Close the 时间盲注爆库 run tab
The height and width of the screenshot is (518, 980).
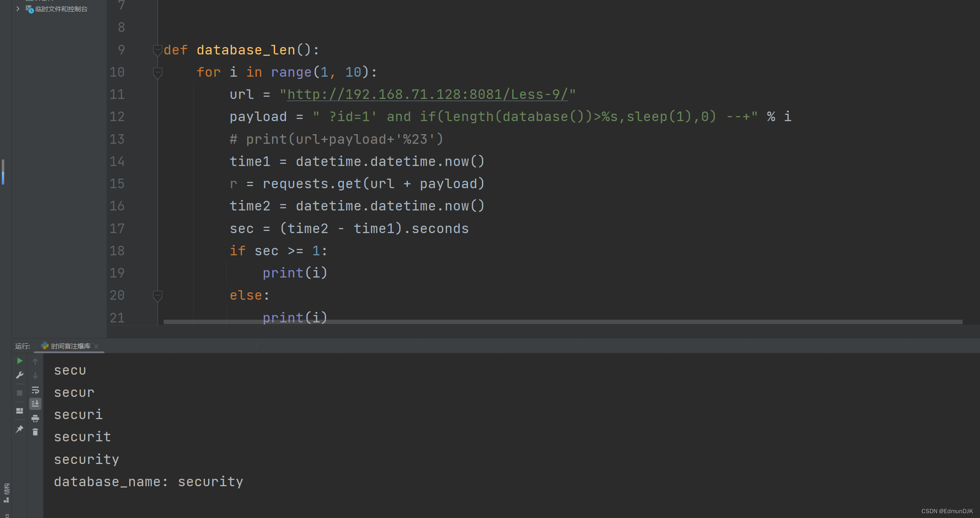97,346
